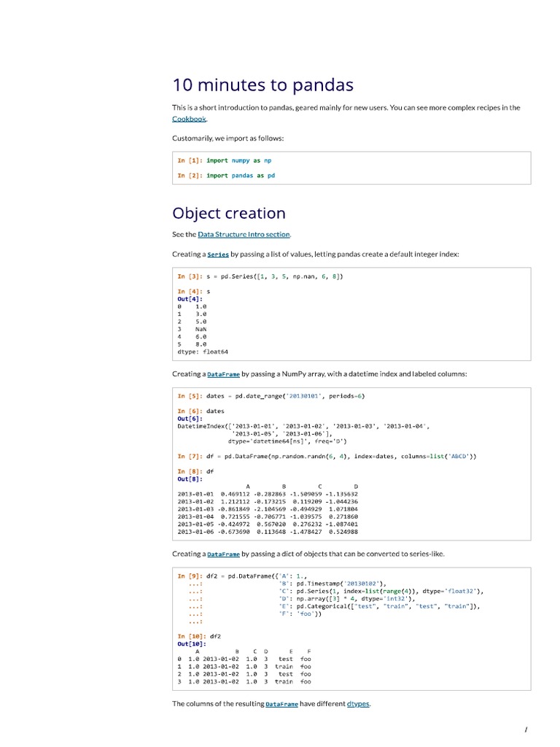560x747 pixels.
Task: Click the Series link in the text
Action: coord(218,255)
